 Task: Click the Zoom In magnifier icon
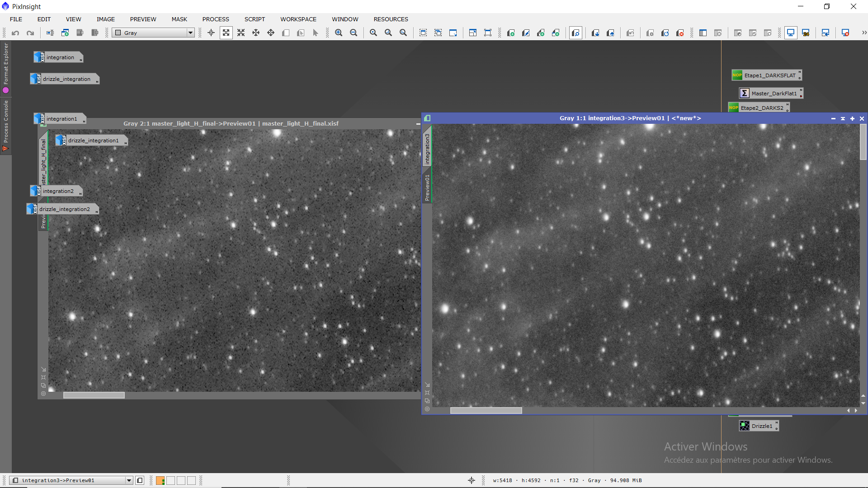point(339,33)
